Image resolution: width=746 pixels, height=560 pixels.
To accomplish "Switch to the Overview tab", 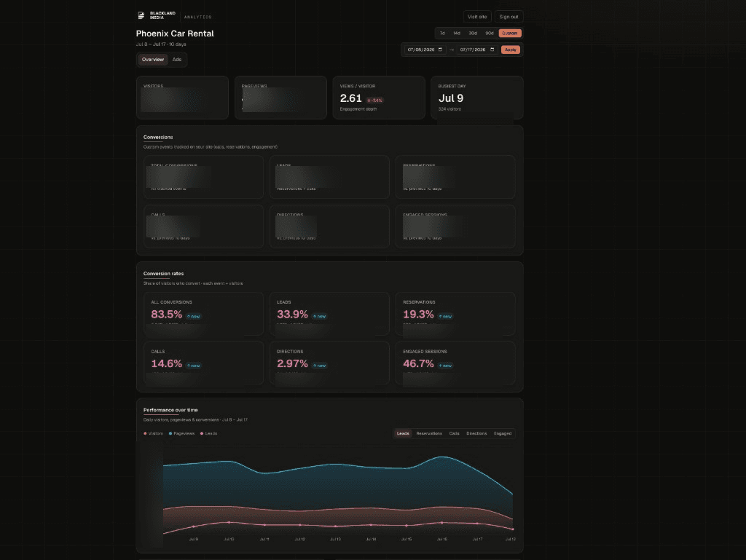I will pos(153,60).
